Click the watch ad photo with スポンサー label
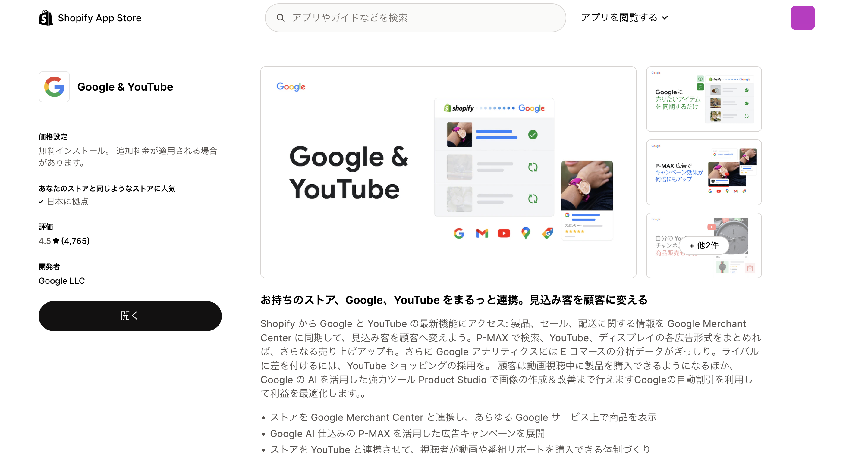The width and height of the screenshot is (868, 453). 587,200
